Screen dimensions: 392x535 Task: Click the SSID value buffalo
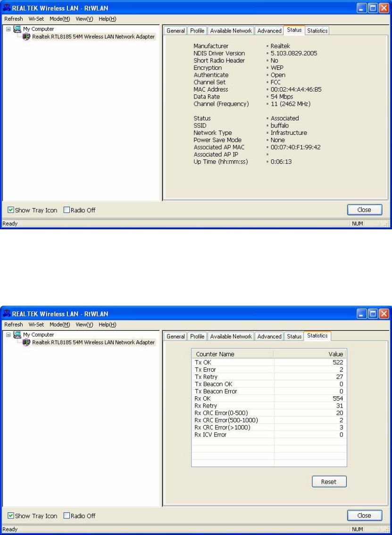(279, 125)
